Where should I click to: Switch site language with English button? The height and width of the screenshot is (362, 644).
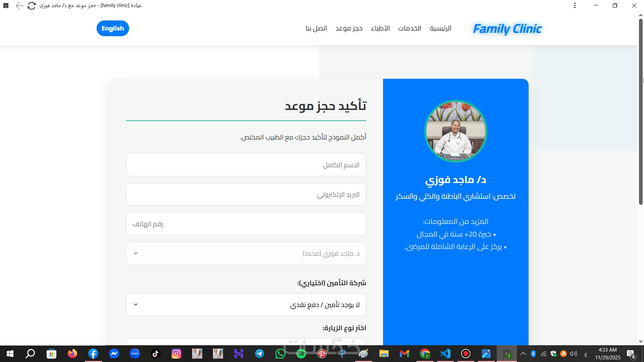pos(113,28)
